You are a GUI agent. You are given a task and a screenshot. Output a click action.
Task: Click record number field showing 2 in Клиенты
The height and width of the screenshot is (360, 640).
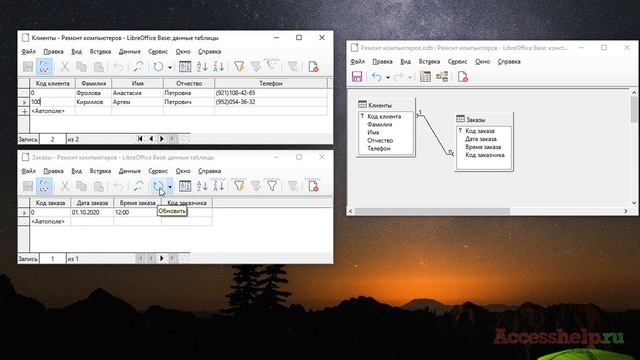[x=52, y=139]
